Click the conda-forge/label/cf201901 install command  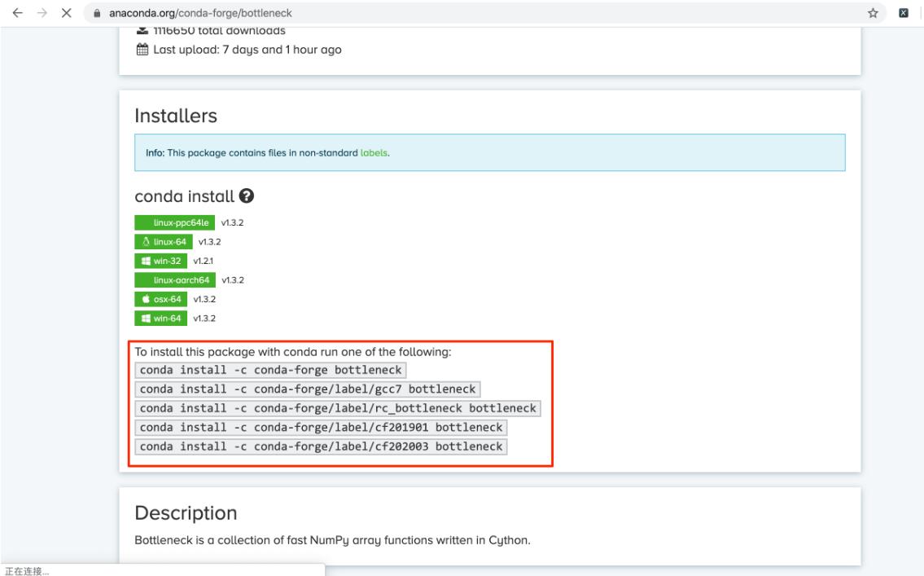321,428
